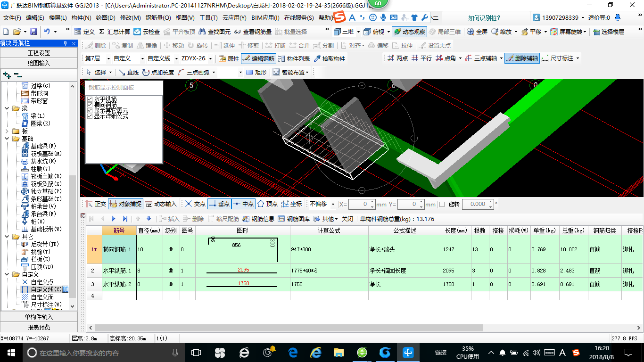Open the 云应用(Y) menu
Viewport: 644px width, 362px height.
(x=234, y=18)
